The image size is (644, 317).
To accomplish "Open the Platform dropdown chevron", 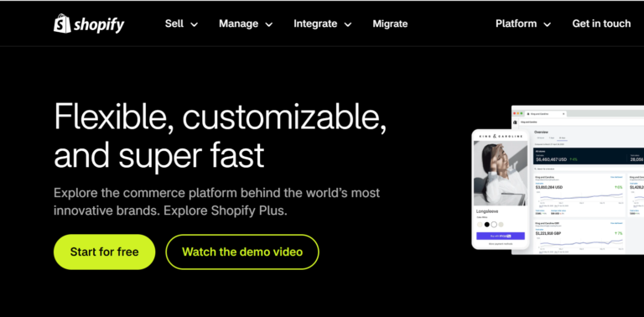I will 547,24.
